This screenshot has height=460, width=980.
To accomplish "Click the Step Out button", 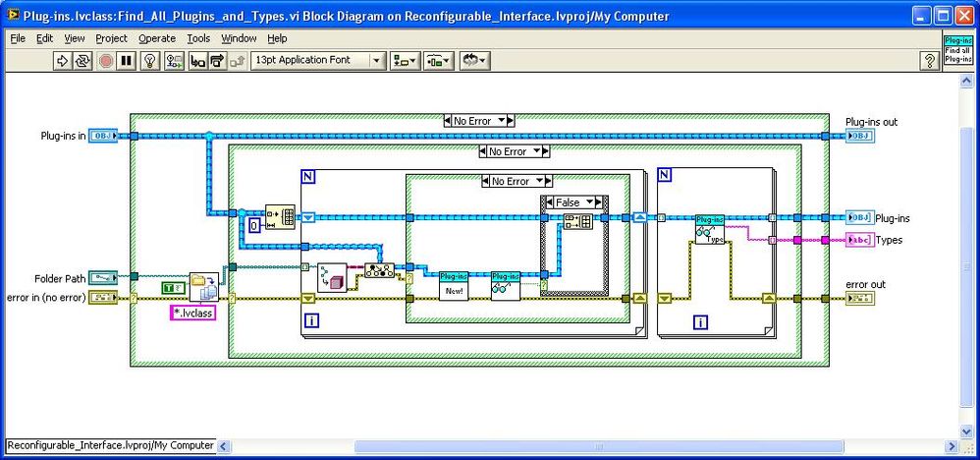I will (237, 61).
